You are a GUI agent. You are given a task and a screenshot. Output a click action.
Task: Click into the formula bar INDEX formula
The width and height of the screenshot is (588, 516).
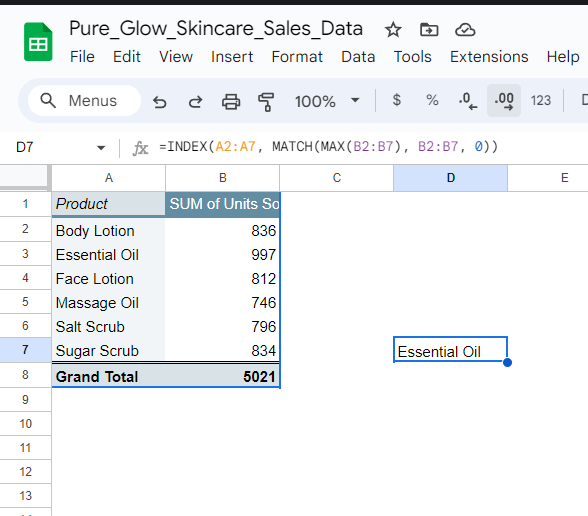click(x=328, y=147)
